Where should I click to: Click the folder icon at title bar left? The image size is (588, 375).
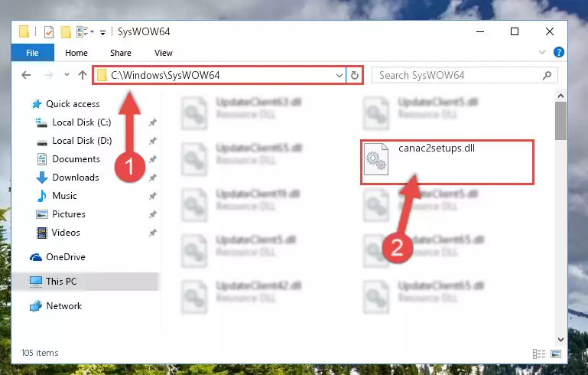pyautogui.click(x=24, y=32)
